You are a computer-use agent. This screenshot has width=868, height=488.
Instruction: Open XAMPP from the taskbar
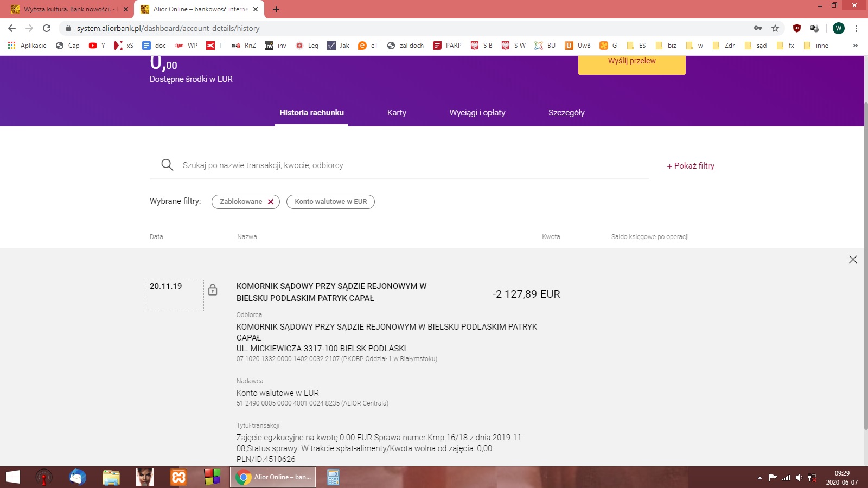click(178, 477)
